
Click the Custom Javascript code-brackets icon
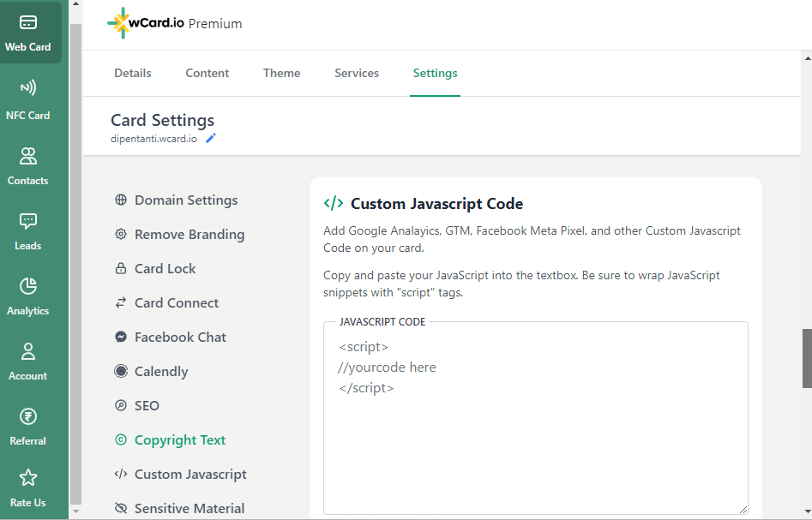[121, 474]
